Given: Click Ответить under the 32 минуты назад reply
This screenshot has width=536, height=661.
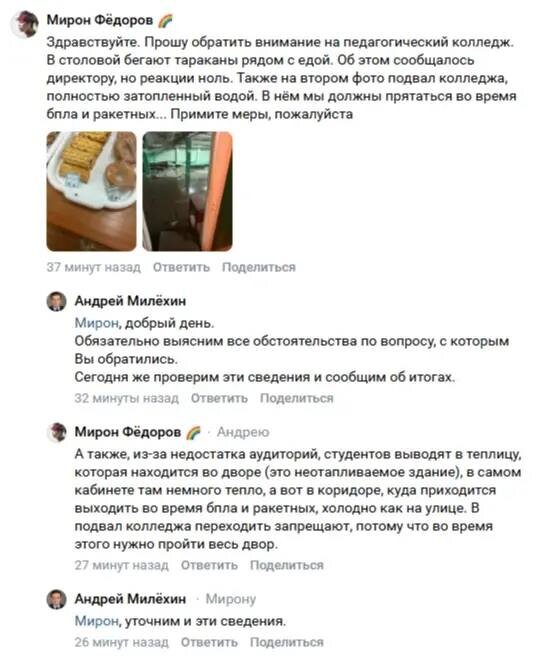Looking at the screenshot, I should 219,398.
